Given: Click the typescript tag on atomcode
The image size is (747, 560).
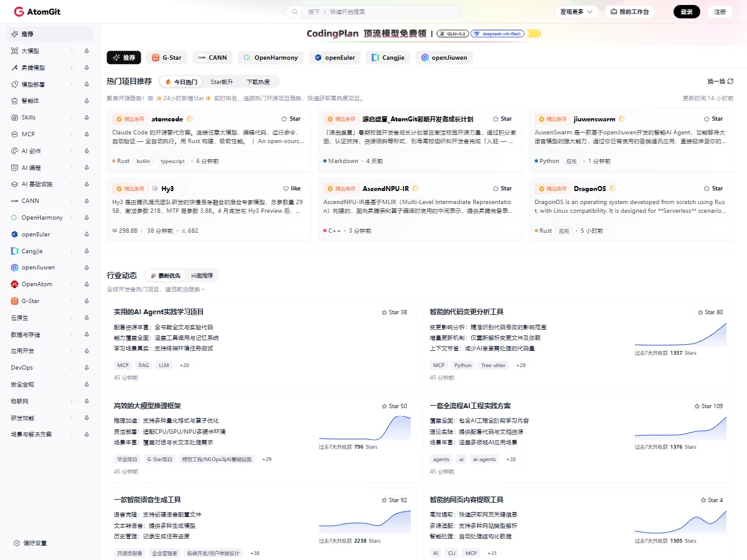Looking at the screenshot, I should click(172, 161).
